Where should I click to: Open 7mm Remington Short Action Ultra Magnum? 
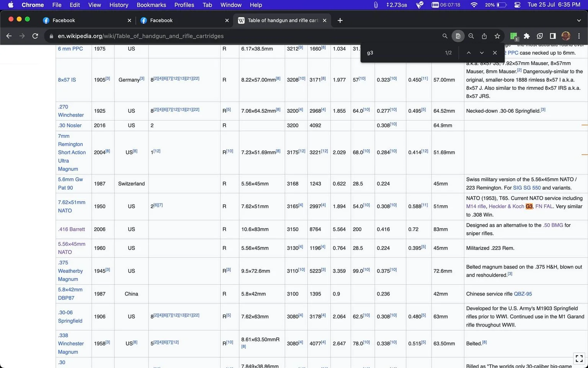72,153
